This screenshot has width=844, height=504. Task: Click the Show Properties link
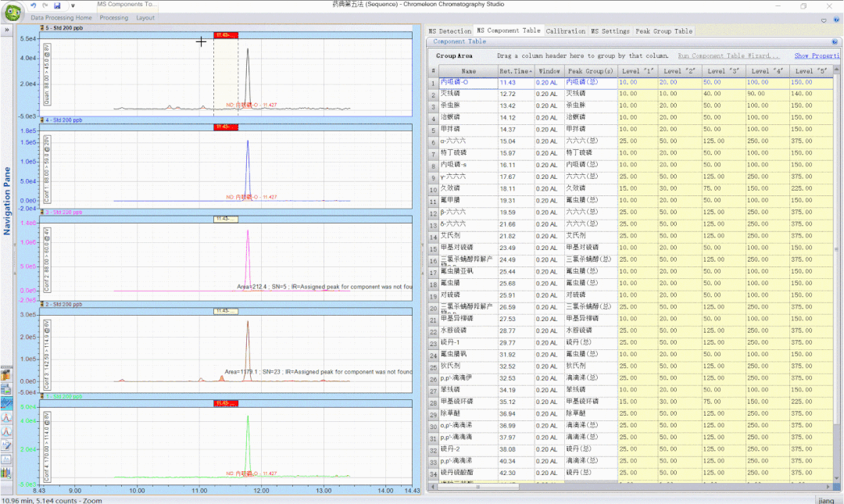coord(816,56)
